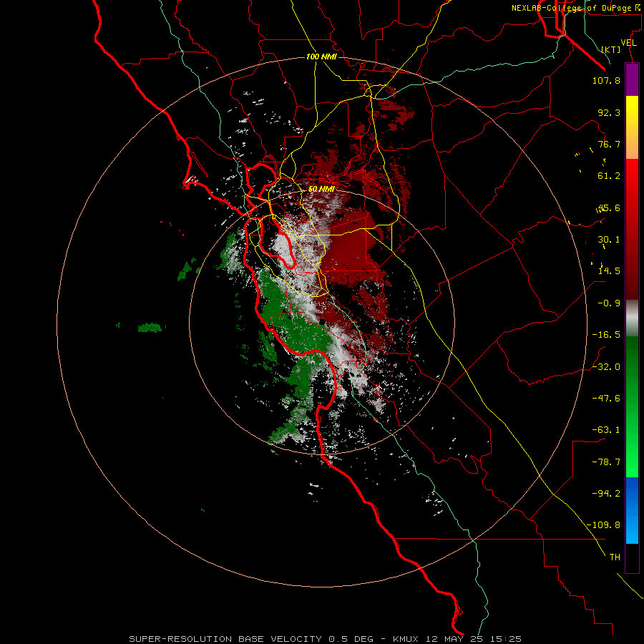
Task: Click the [KT] units label
Action: tap(611, 49)
